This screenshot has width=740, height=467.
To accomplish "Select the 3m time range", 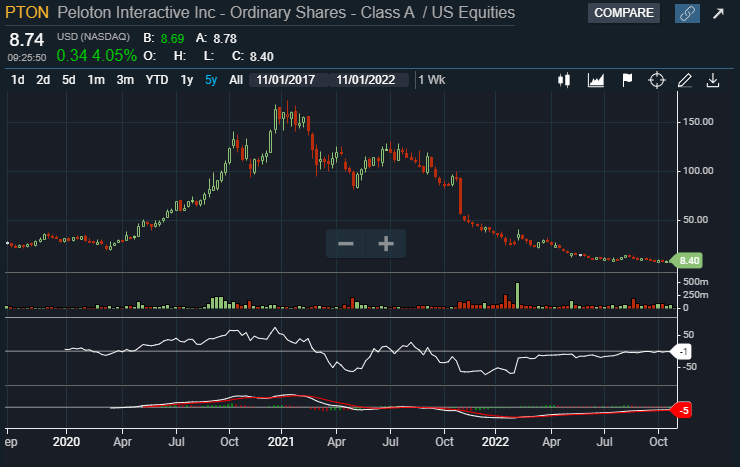I will coord(125,80).
